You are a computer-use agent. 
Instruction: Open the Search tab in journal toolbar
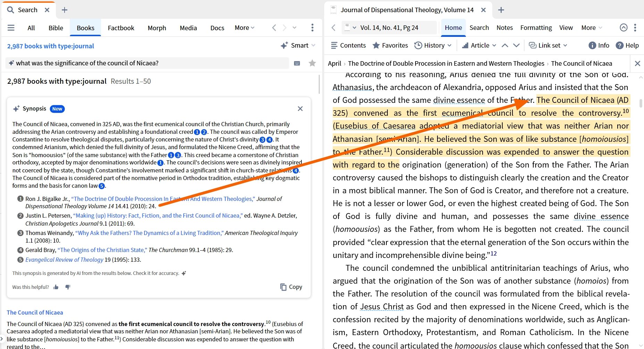click(479, 27)
